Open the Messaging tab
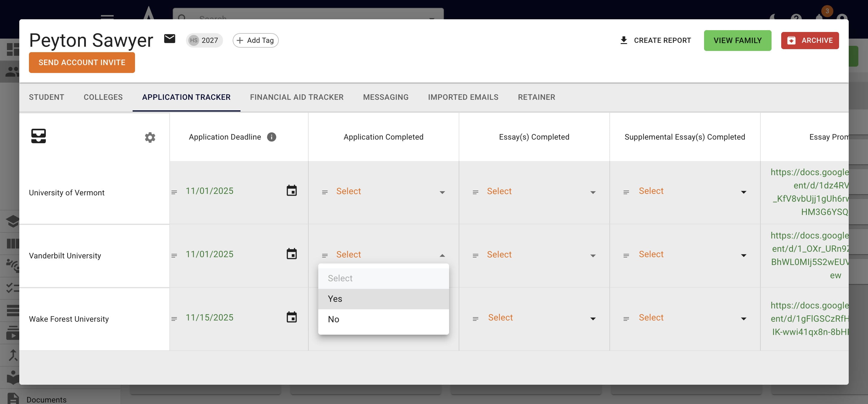Image resolution: width=868 pixels, height=404 pixels. 386,97
